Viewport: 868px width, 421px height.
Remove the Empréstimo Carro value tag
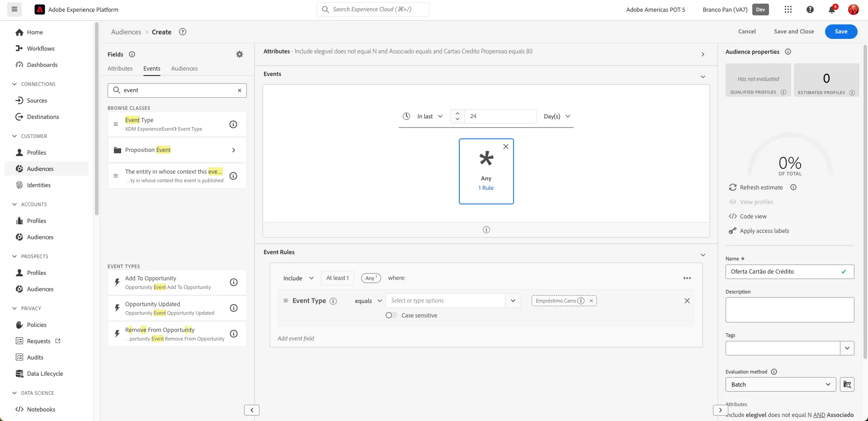(x=591, y=301)
